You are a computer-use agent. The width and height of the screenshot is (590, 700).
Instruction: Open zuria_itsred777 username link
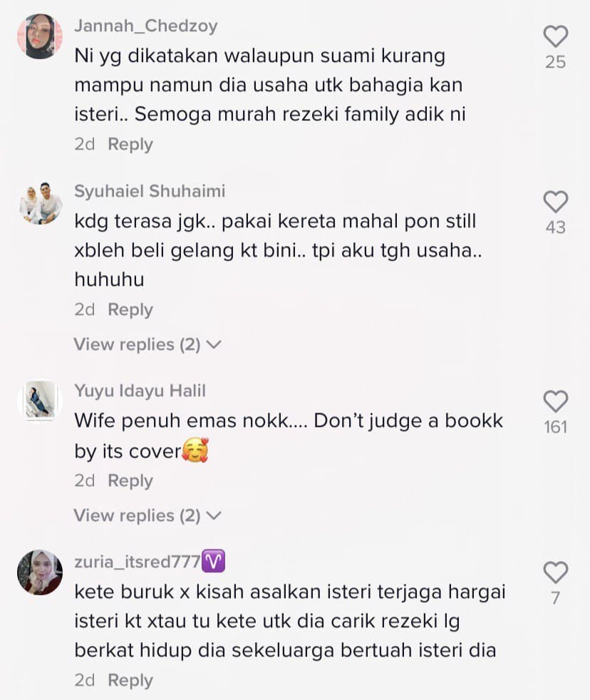[x=138, y=562]
